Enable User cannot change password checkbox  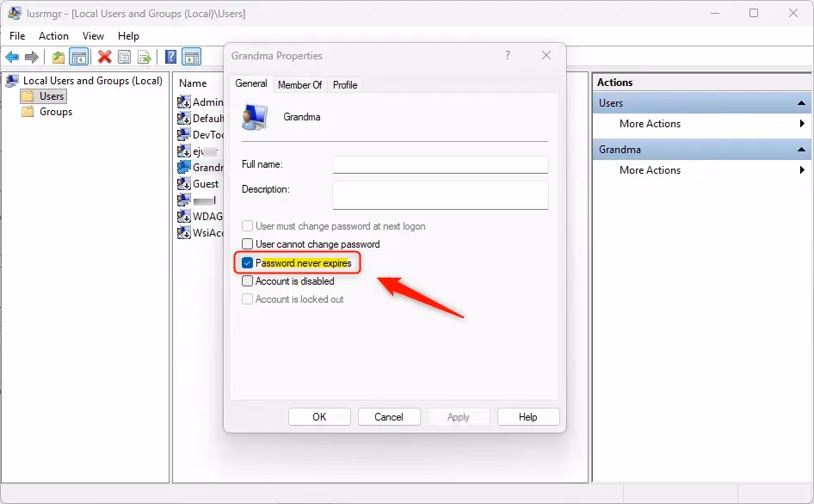(248, 244)
